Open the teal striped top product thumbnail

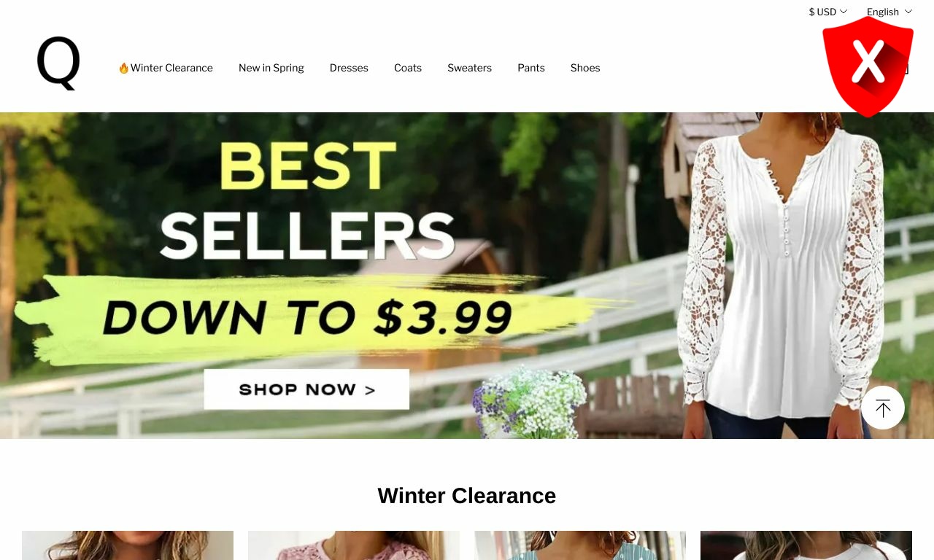click(x=580, y=545)
